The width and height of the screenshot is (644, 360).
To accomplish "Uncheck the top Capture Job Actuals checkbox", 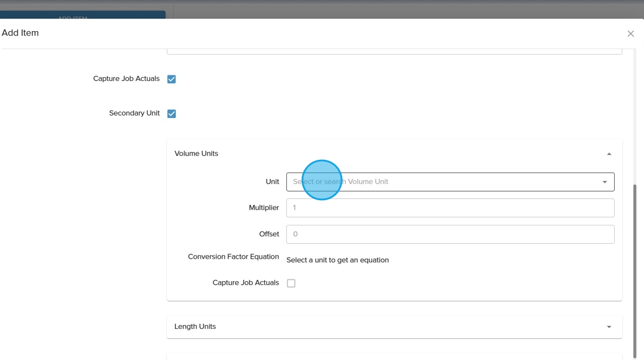I will (171, 79).
